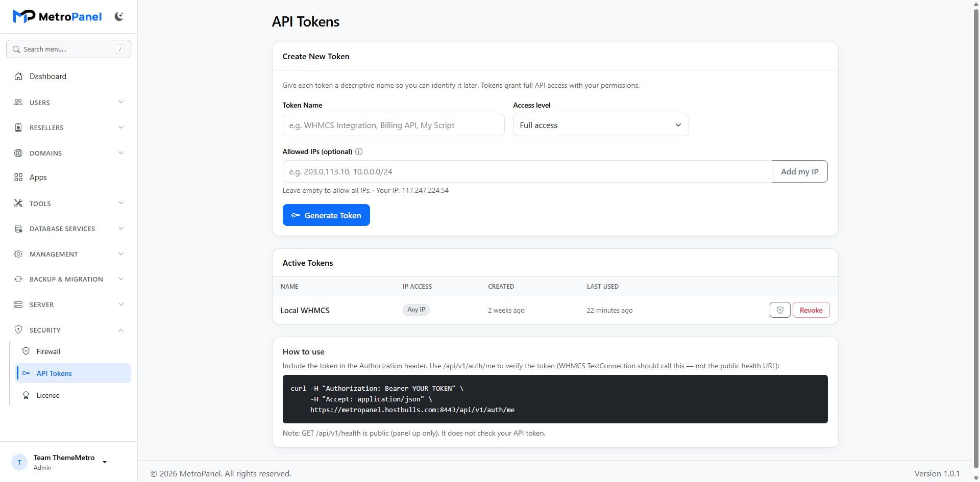Click the '22 minutes ago' last used cell
The height and width of the screenshot is (482, 980).
[609, 310]
